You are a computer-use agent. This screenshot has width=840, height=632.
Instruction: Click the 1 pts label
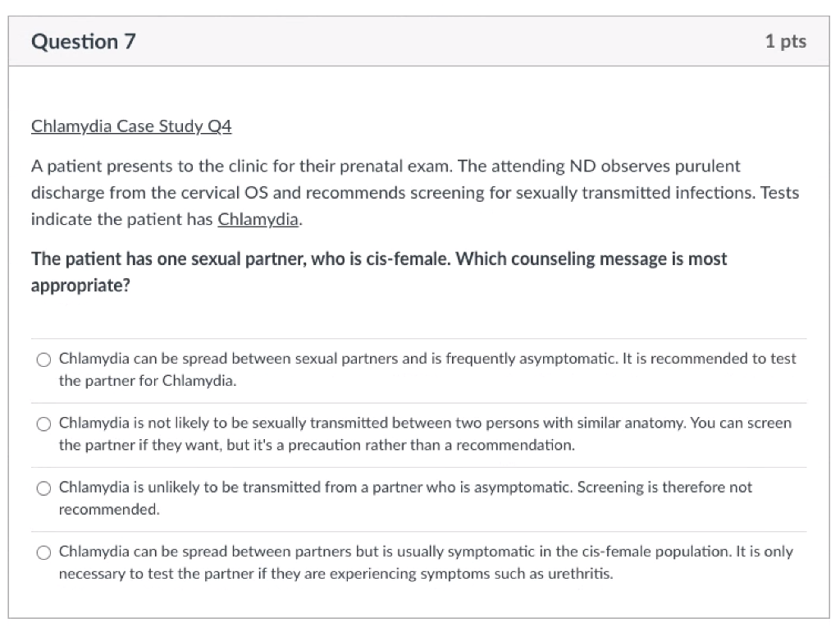tap(784, 40)
